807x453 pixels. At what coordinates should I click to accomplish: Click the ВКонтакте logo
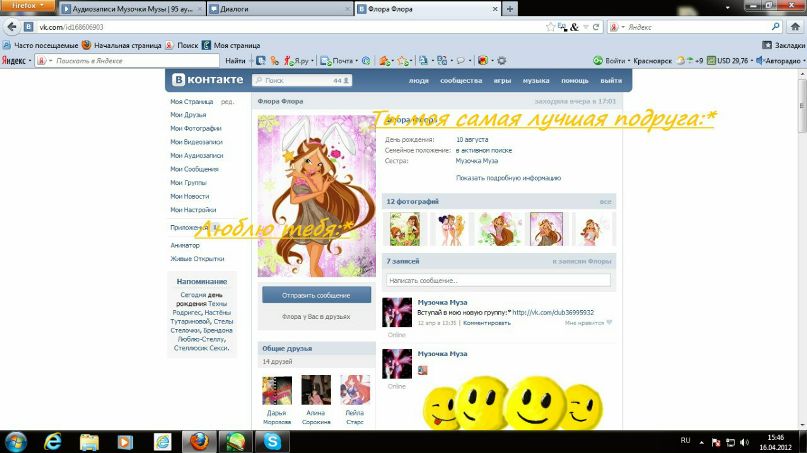[207, 80]
